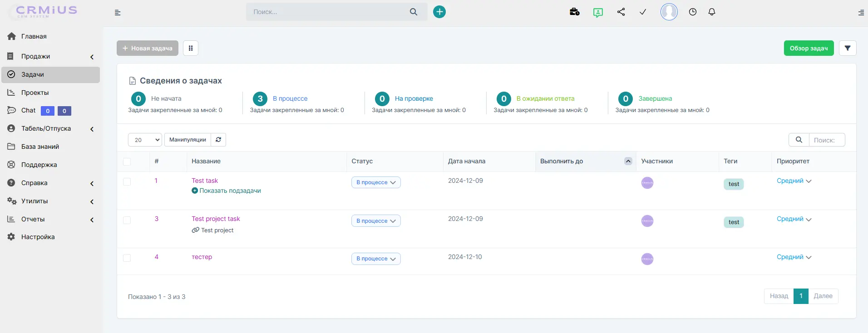Click the Новая задача button
The width and height of the screenshot is (868, 333).
148,48
